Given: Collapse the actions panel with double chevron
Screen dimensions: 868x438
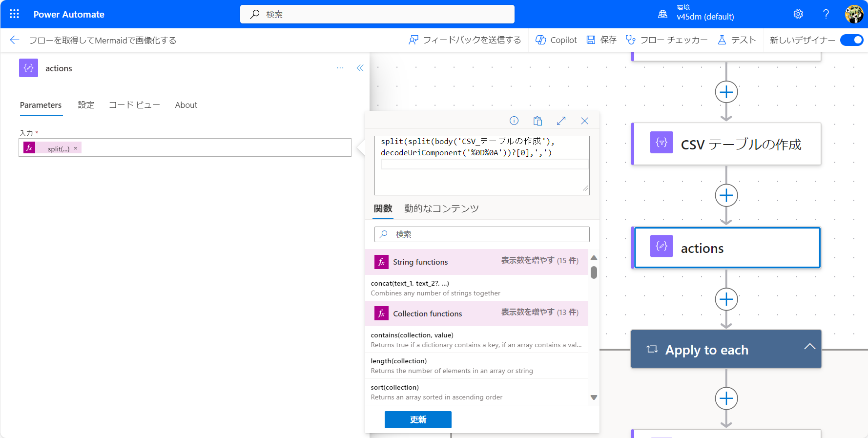Looking at the screenshot, I should pos(360,68).
